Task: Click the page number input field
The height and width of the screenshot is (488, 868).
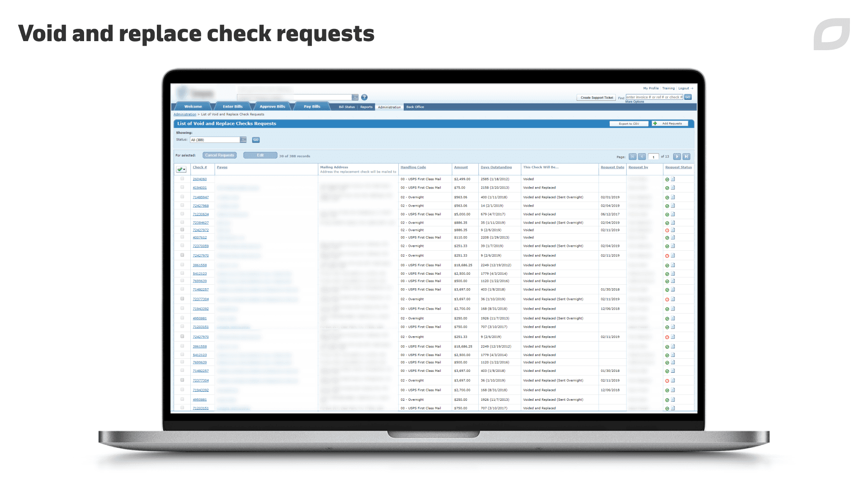Action: pyautogui.click(x=653, y=157)
